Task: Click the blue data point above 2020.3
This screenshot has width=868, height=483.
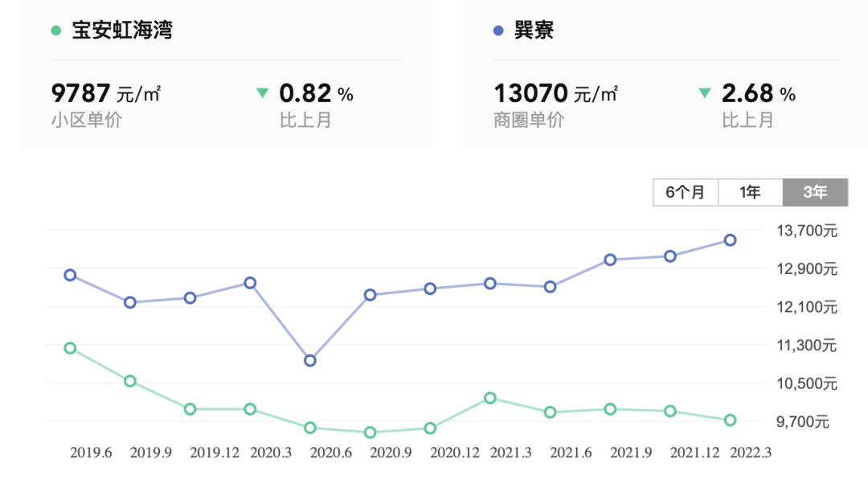Action: (x=250, y=283)
